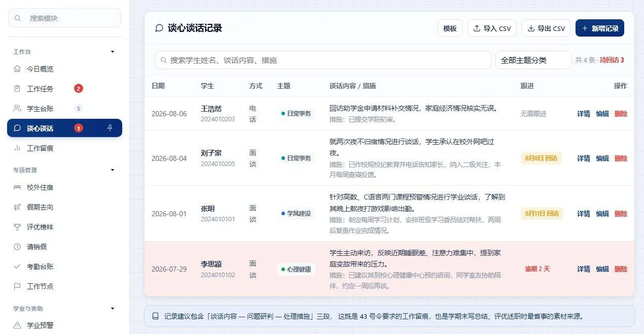Click the date 2026-07-29
Viewport: 644px width, 334px height.
pos(169,269)
